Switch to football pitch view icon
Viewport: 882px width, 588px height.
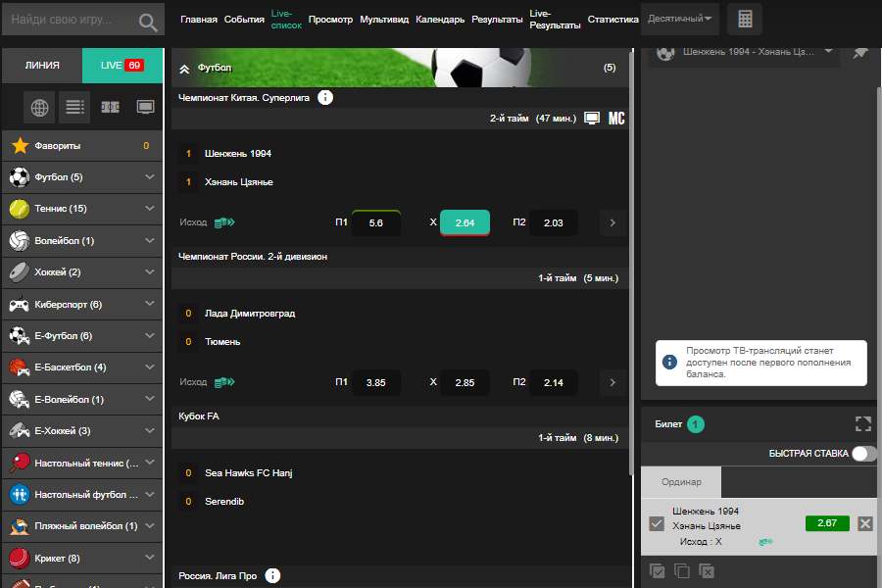click(x=110, y=107)
